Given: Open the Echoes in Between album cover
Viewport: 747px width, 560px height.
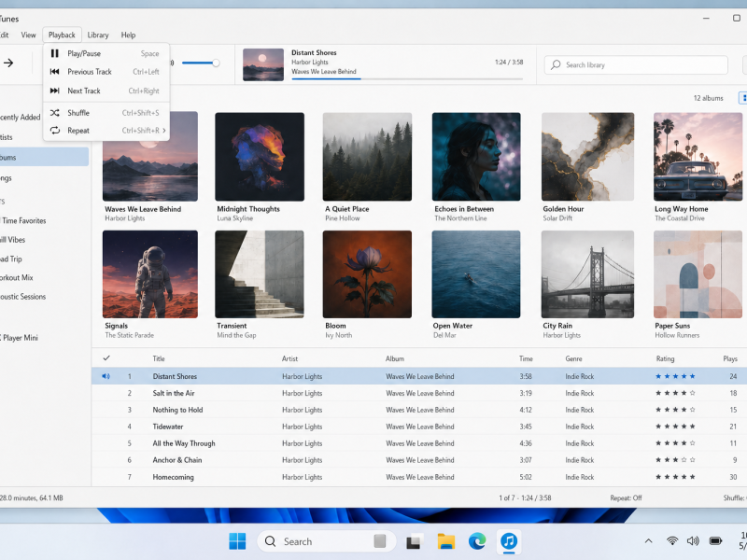Looking at the screenshot, I should coord(476,157).
